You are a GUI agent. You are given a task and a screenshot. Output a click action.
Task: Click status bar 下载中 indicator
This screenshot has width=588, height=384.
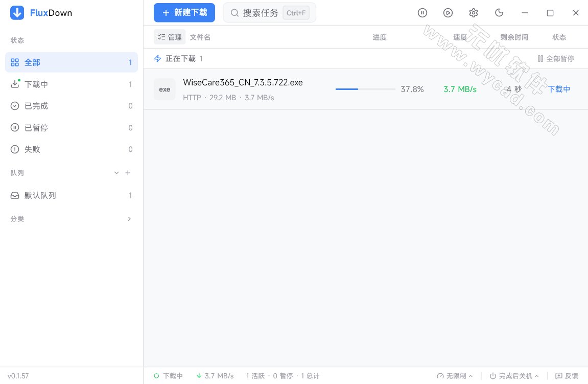click(x=169, y=376)
